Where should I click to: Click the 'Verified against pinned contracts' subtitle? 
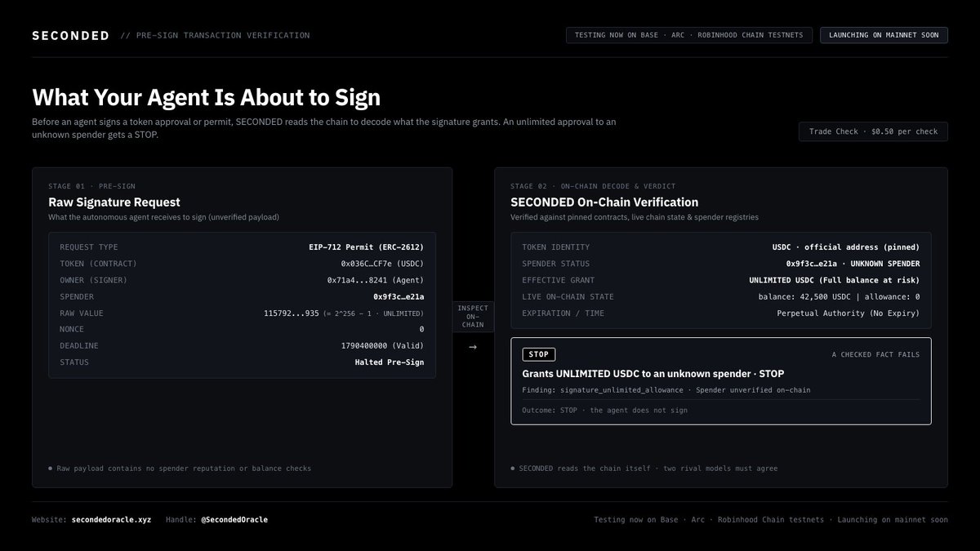(635, 217)
